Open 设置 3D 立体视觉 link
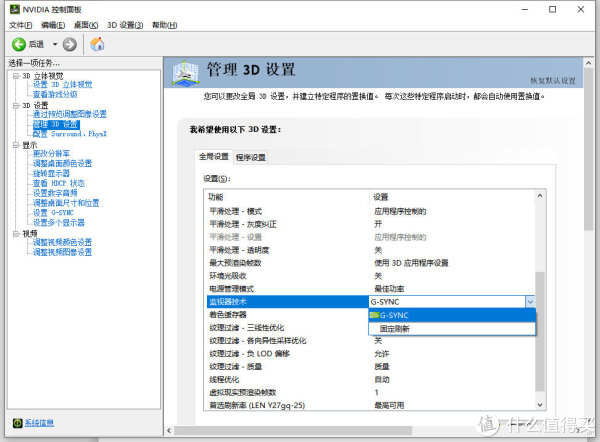 (x=62, y=85)
